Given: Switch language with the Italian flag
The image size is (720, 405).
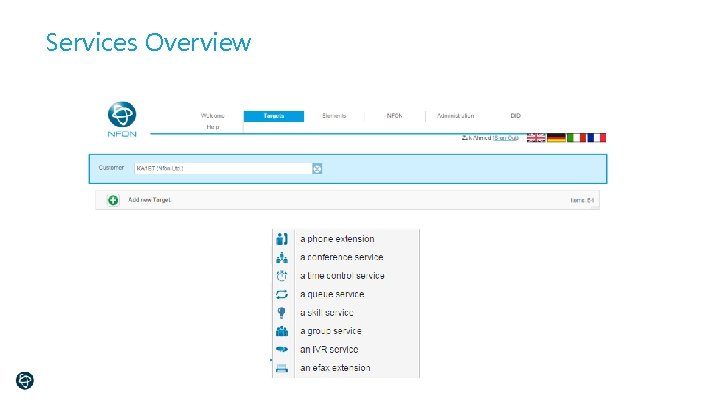Looking at the screenshot, I should (x=576, y=138).
